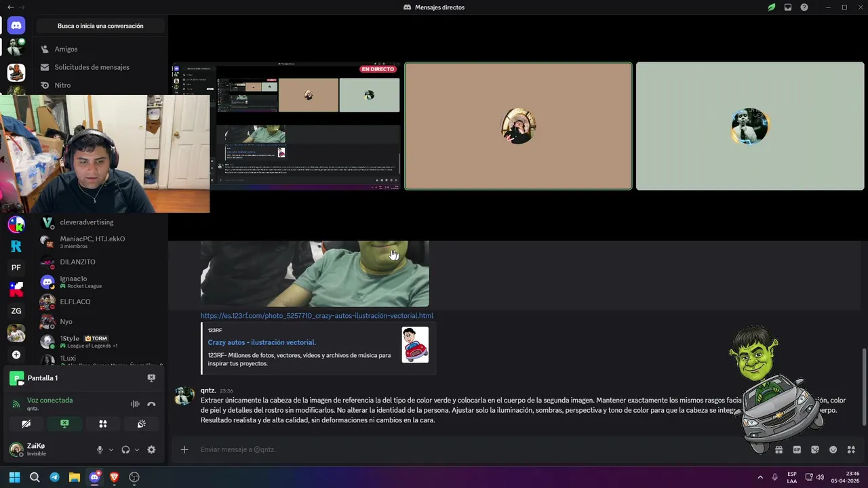Open noise suppression waveform icon

tap(135, 404)
